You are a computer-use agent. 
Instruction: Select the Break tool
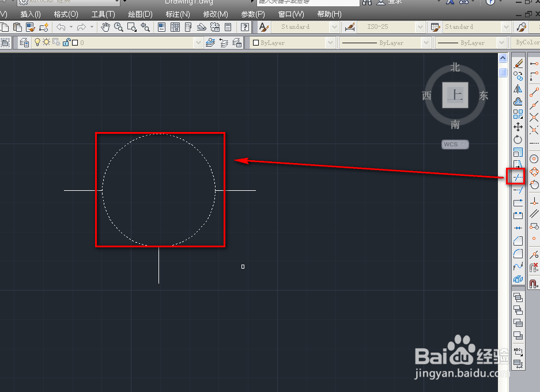(x=518, y=215)
